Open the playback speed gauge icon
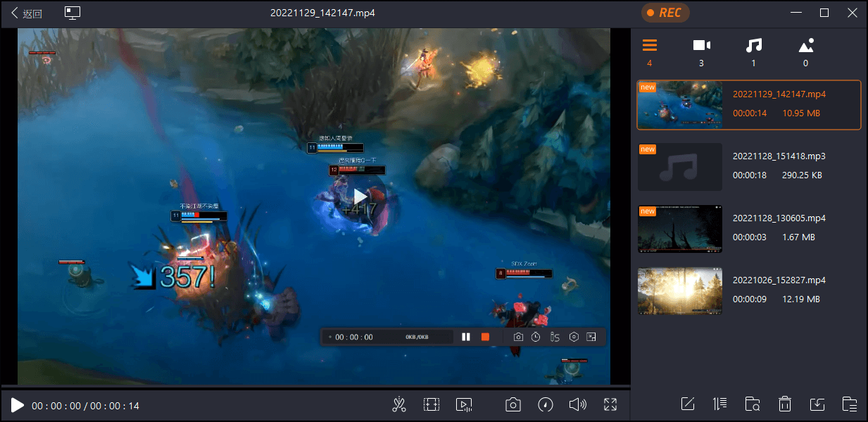 [546, 404]
